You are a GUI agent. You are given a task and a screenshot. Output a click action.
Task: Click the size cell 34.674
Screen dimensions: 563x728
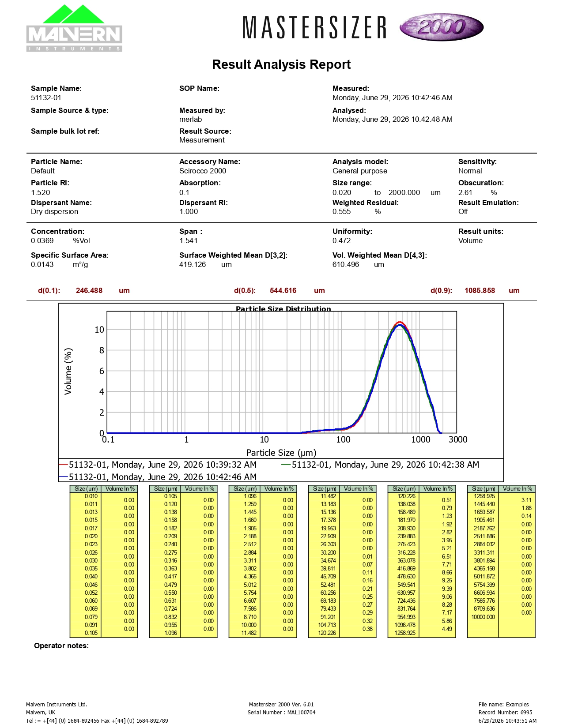pos(328,560)
